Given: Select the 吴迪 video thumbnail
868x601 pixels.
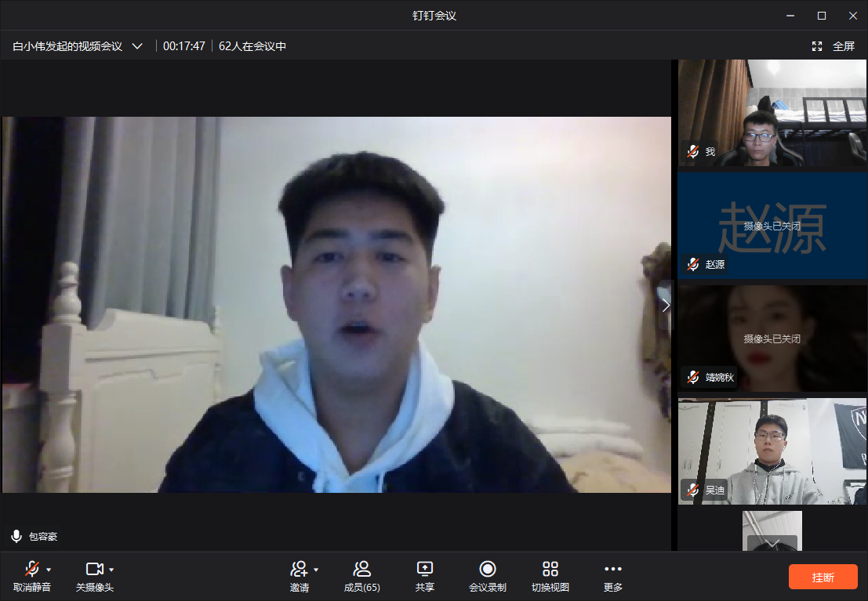Looking at the screenshot, I should coord(772,451).
